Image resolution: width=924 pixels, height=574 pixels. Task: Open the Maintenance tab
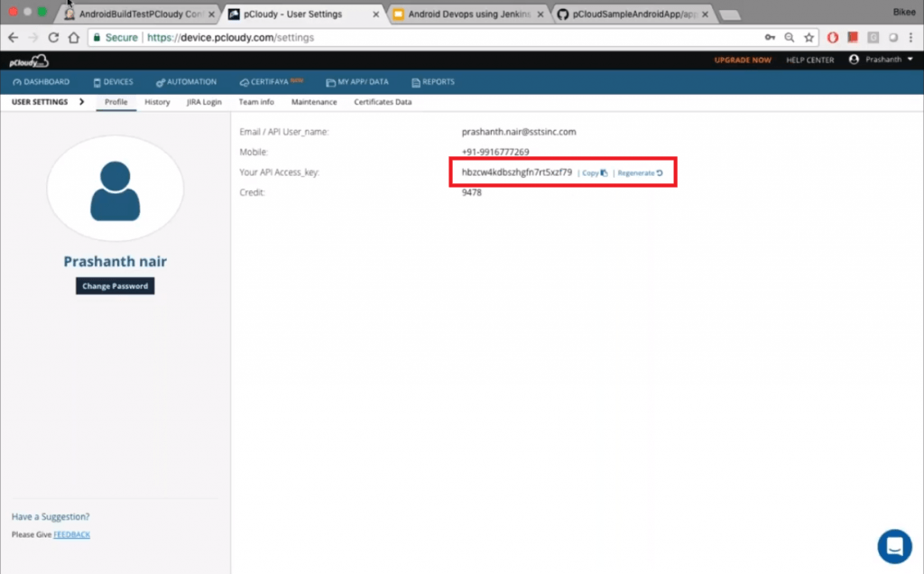point(313,102)
